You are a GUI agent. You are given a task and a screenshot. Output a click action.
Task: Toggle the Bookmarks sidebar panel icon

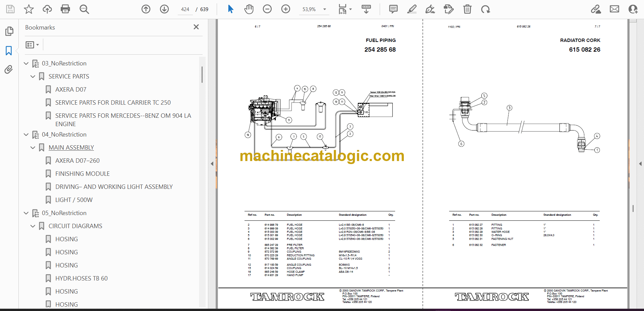(9, 51)
